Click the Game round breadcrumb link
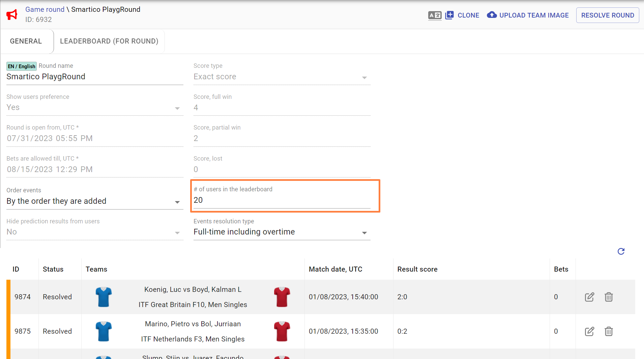Screen dimensions: 644x359 (45, 9)
